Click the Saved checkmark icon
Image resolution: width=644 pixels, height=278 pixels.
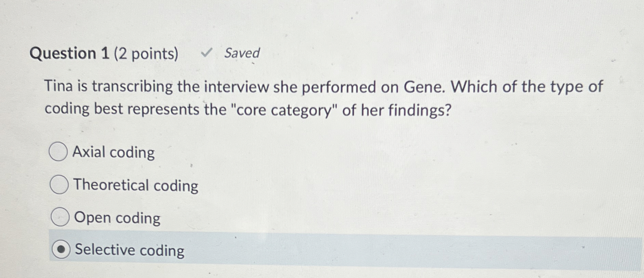click(207, 53)
